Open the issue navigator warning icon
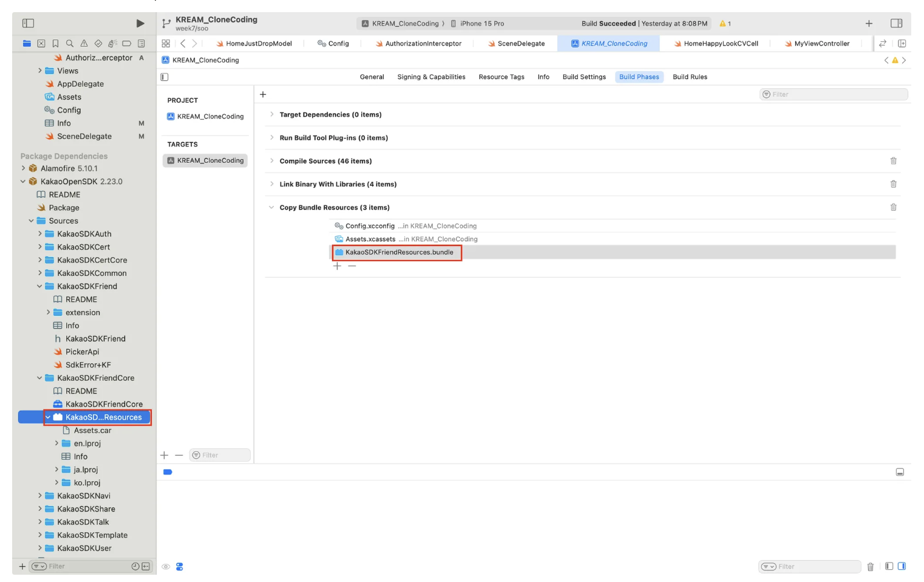Screen dimensions: 924x582 (x=84, y=44)
